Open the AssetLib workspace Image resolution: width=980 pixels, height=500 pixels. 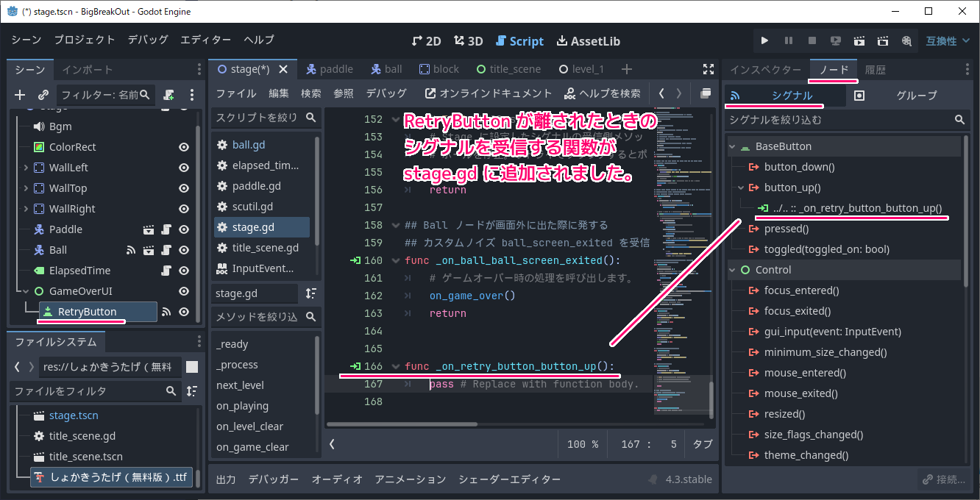(x=589, y=41)
